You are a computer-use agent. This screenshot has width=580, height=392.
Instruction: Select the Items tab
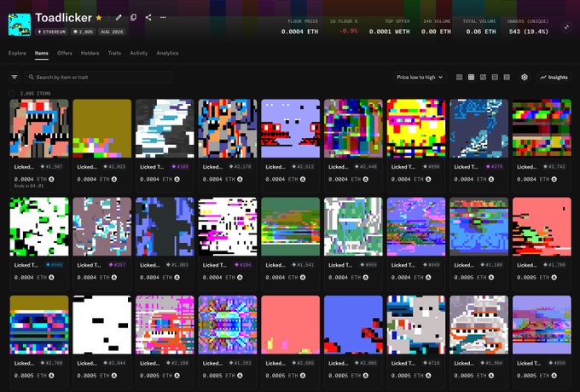(x=42, y=53)
